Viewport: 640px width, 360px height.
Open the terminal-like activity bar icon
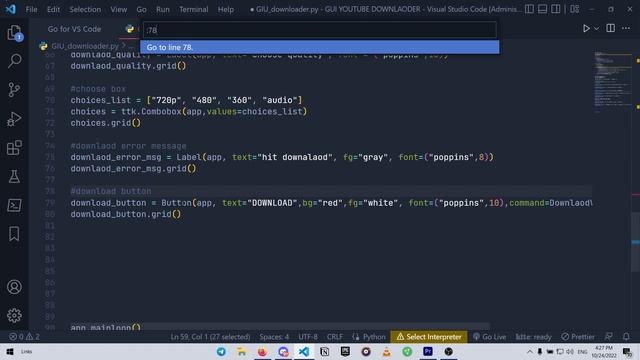[14, 205]
